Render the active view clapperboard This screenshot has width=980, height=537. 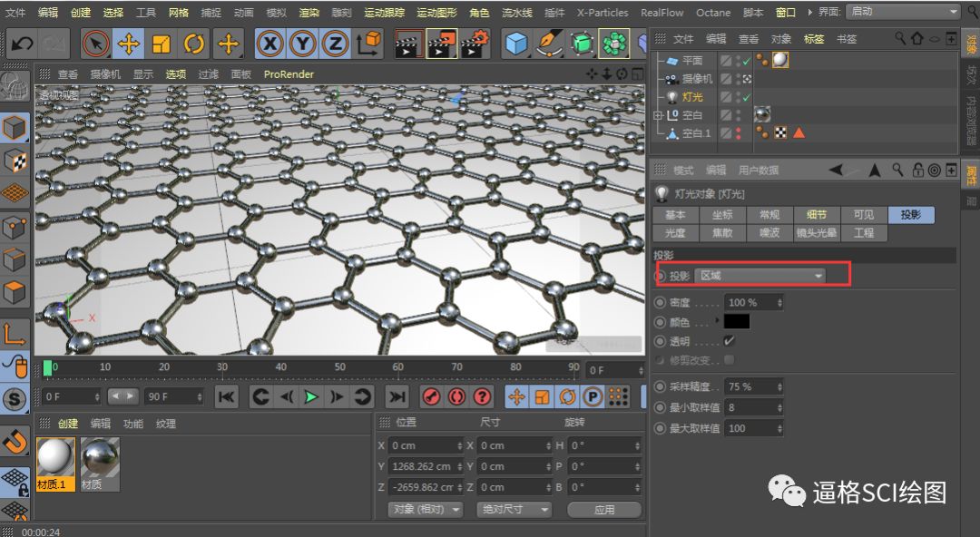point(408,44)
